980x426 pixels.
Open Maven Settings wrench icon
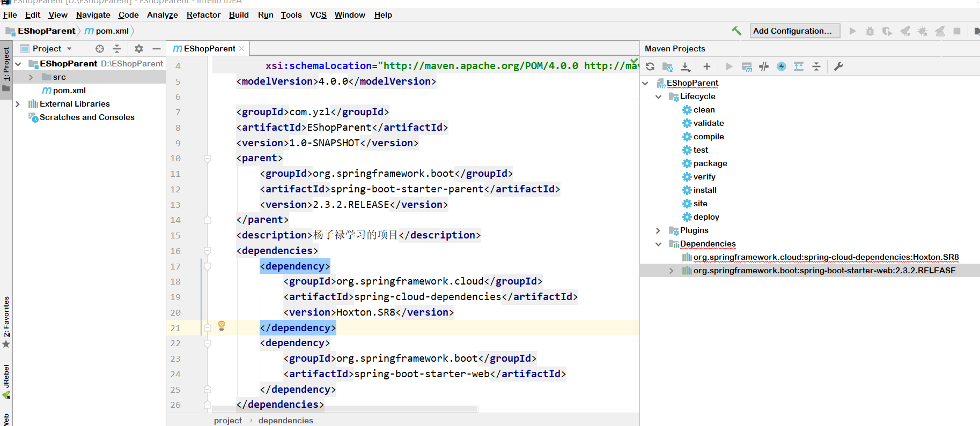(x=839, y=66)
